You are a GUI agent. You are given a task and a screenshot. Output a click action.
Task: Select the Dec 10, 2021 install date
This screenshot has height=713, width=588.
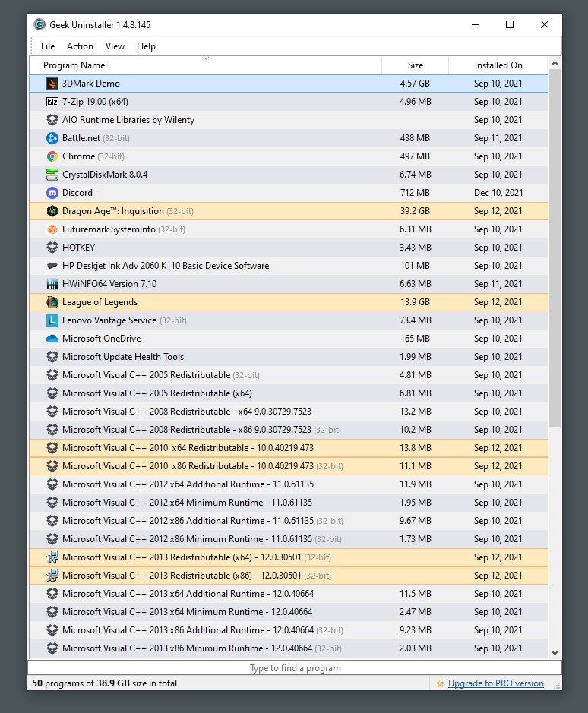(498, 193)
